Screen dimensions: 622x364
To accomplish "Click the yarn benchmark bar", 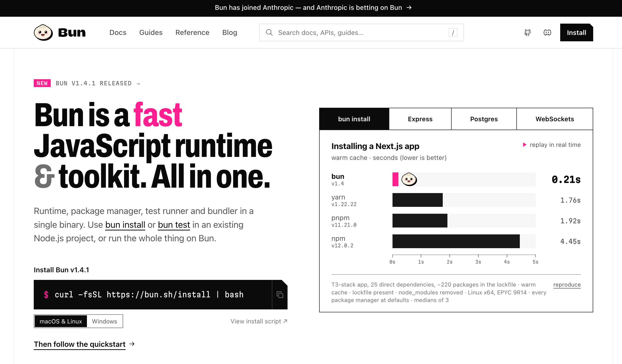I will [x=417, y=200].
